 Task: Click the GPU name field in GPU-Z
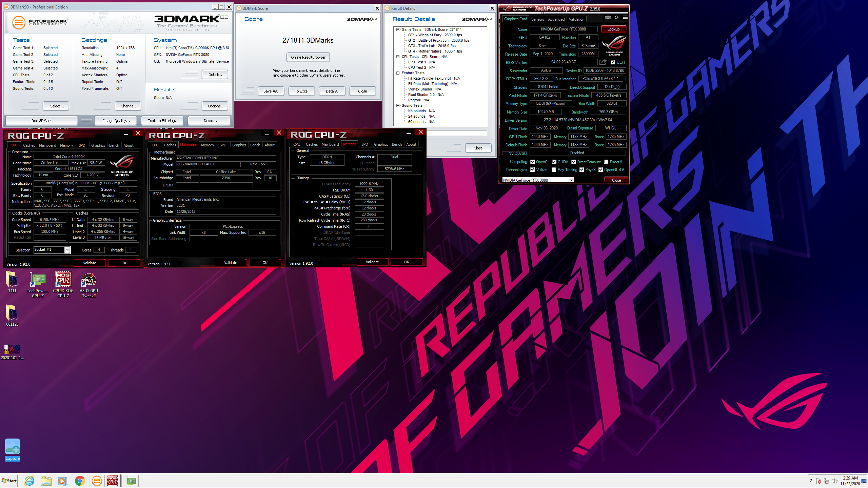click(563, 29)
